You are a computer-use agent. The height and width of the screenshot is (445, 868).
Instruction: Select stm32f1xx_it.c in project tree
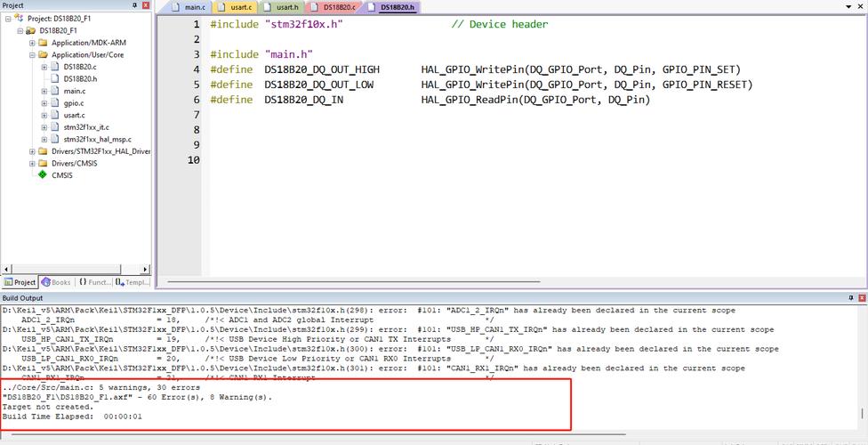(x=85, y=127)
